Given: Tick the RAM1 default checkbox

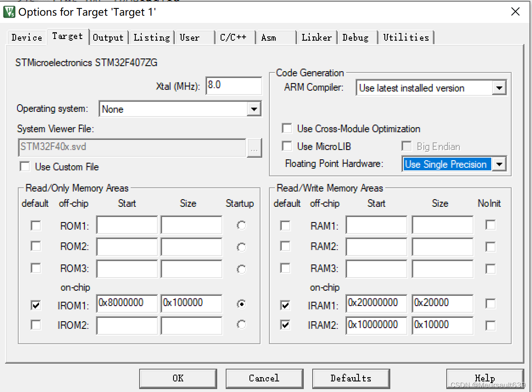Looking at the screenshot, I should pyautogui.click(x=286, y=226).
